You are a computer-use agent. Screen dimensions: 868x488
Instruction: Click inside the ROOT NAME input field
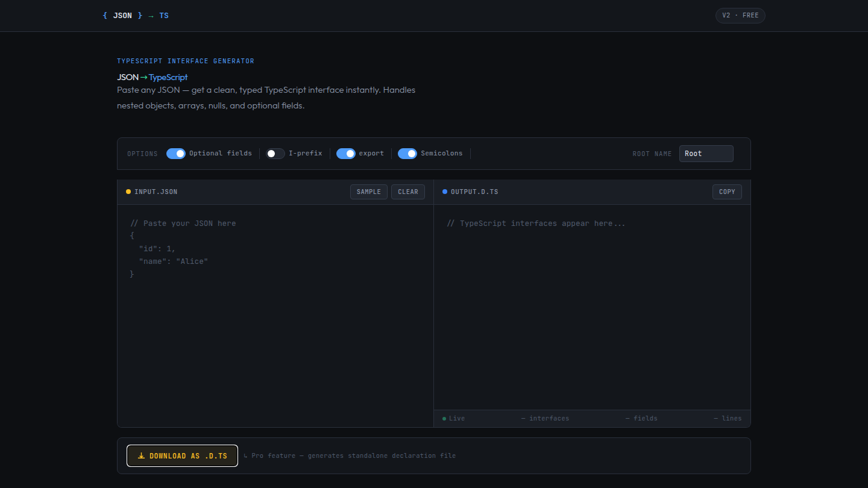[706, 153]
